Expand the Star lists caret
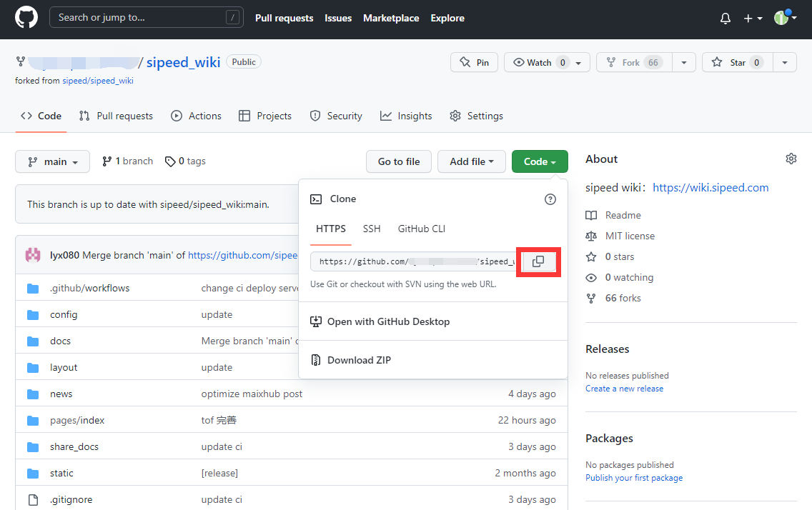Image resolution: width=812 pixels, height=510 pixels. pyautogui.click(x=785, y=63)
